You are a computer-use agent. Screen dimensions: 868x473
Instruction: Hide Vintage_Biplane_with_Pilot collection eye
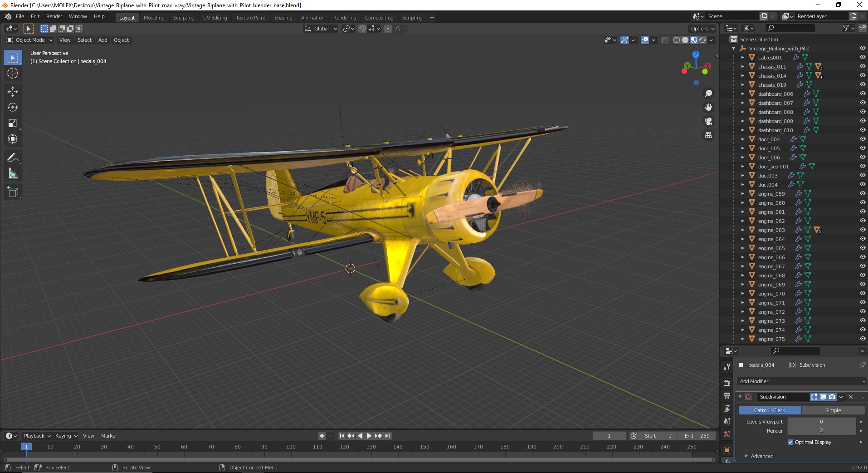(x=863, y=48)
